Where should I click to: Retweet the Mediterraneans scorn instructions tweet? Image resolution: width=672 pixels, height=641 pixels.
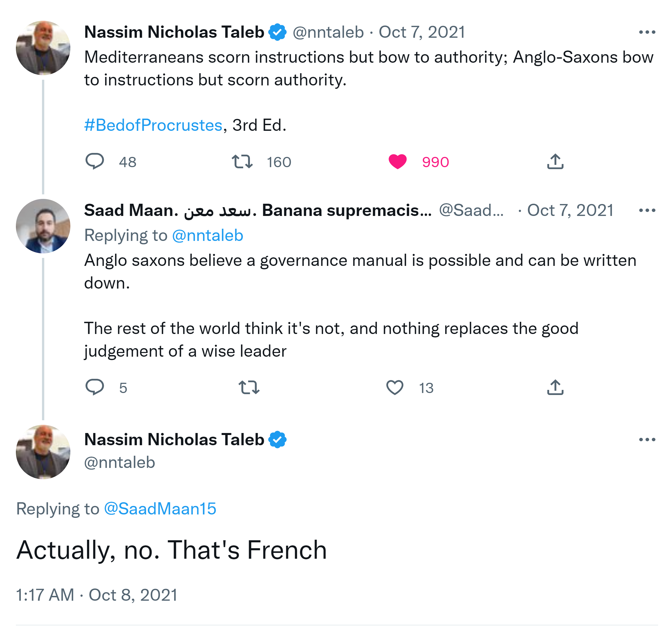point(242,161)
